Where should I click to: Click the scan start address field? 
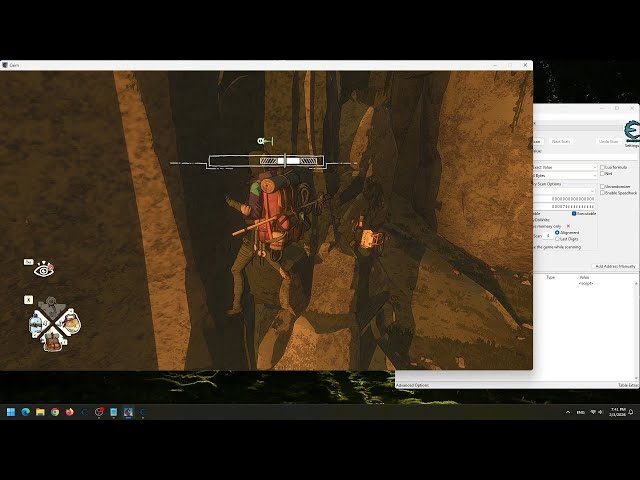(564, 199)
